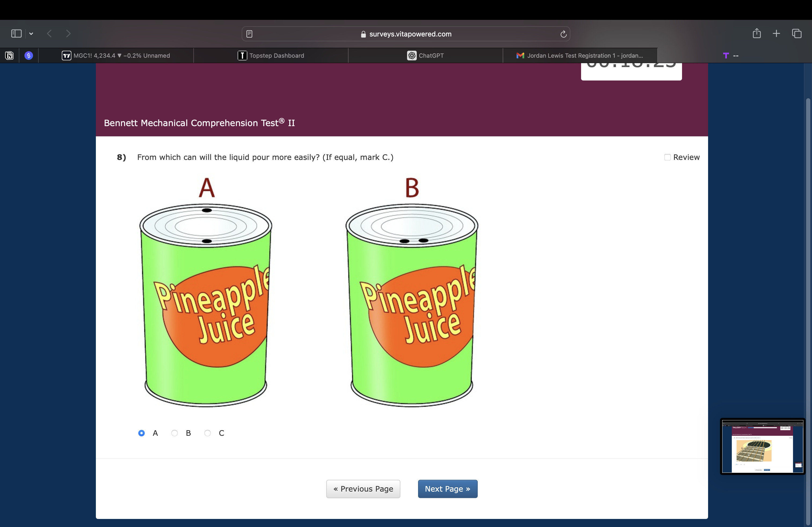Open the pinned blue dollar tab
The image size is (812, 527).
(29, 56)
